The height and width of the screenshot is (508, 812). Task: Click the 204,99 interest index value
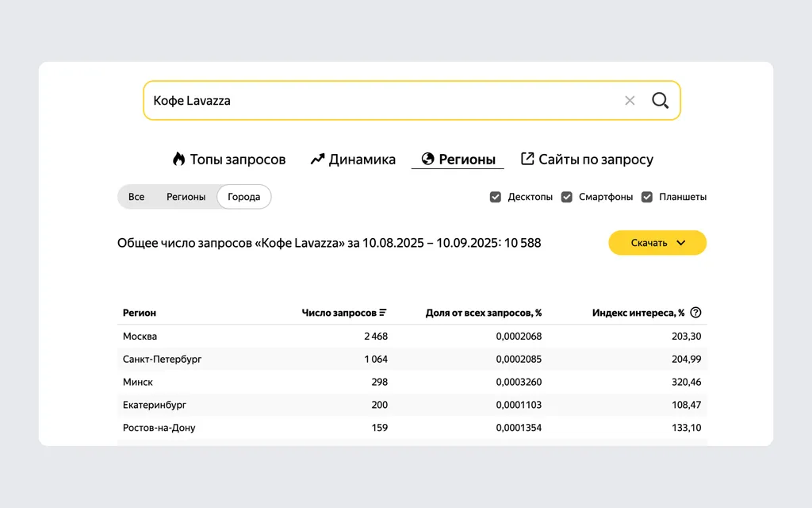point(687,360)
